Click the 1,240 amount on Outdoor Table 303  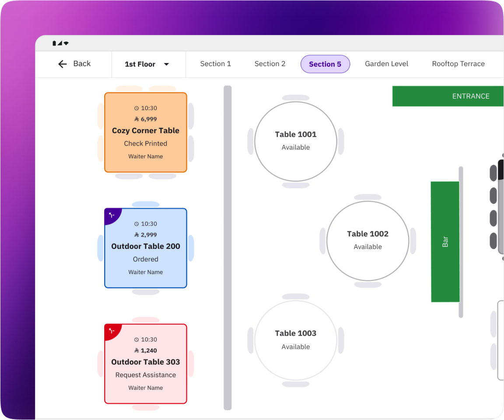(x=149, y=350)
